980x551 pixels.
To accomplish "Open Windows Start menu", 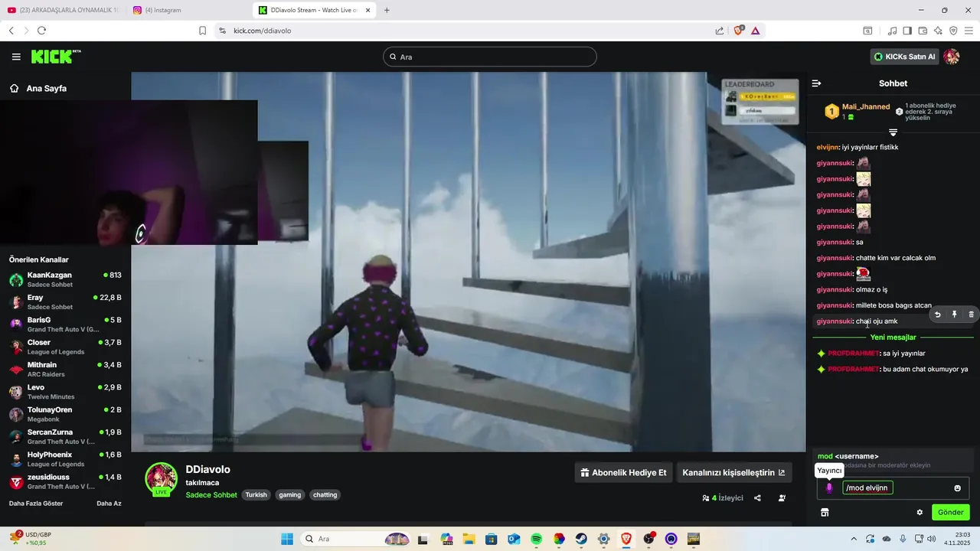I will coord(287,539).
